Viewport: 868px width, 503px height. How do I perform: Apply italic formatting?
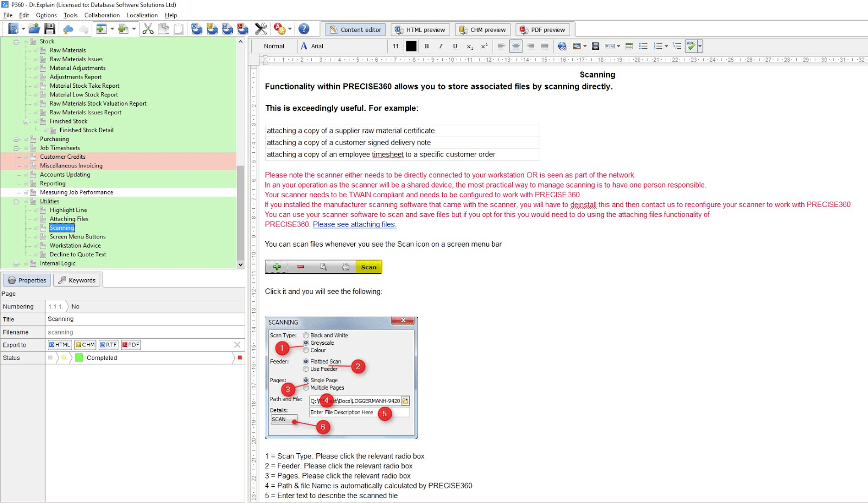[441, 47]
